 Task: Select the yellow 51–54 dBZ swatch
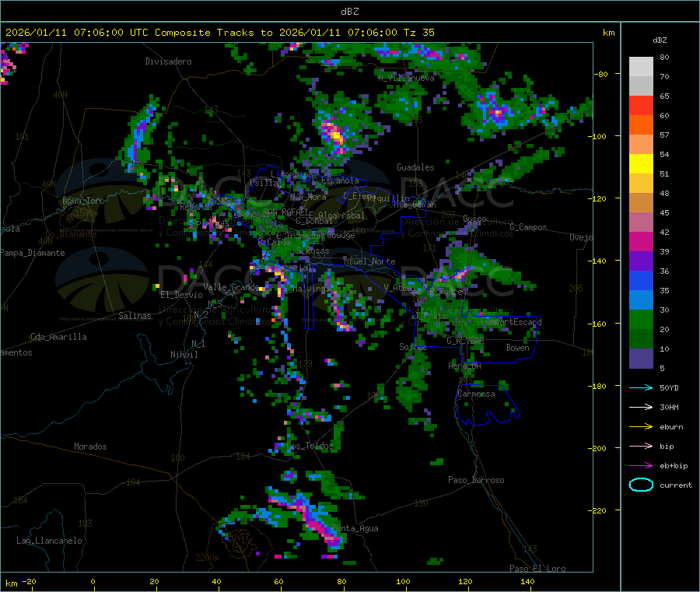(641, 164)
